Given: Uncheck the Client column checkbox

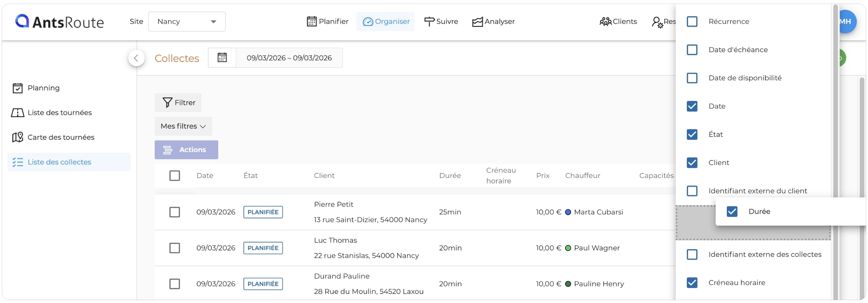Looking at the screenshot, I should 692,162.
